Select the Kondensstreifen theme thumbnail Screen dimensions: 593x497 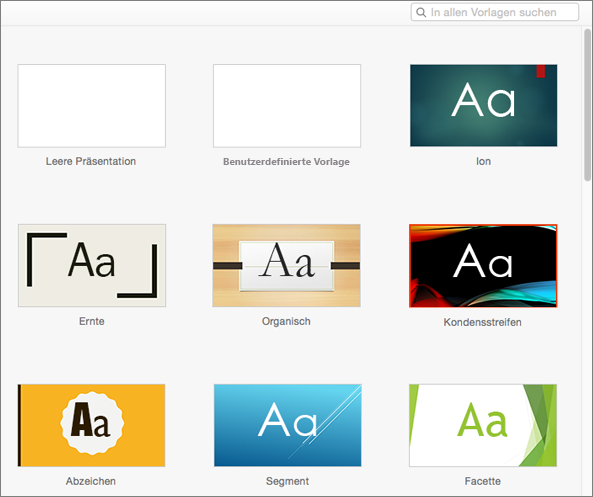pos(483,266)
